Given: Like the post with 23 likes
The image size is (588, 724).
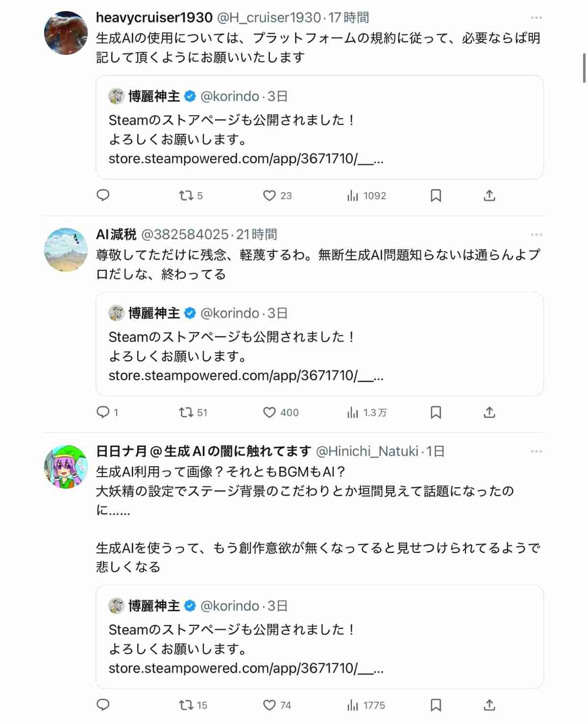Looking at the screenshot, I should 269,196.
